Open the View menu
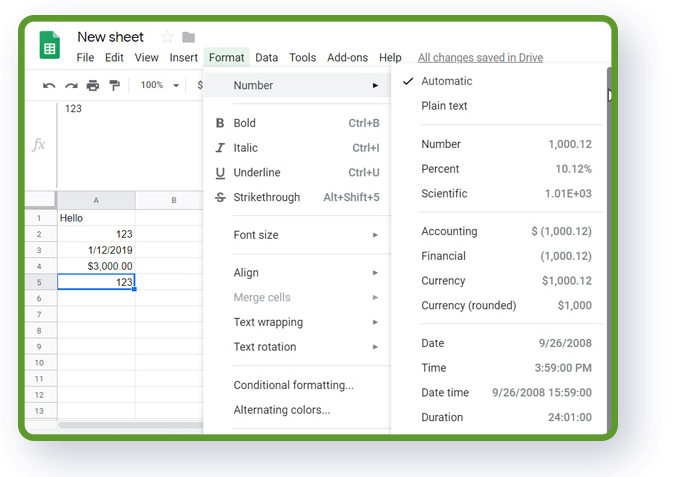The image size is (681, 477). (146, 57)
